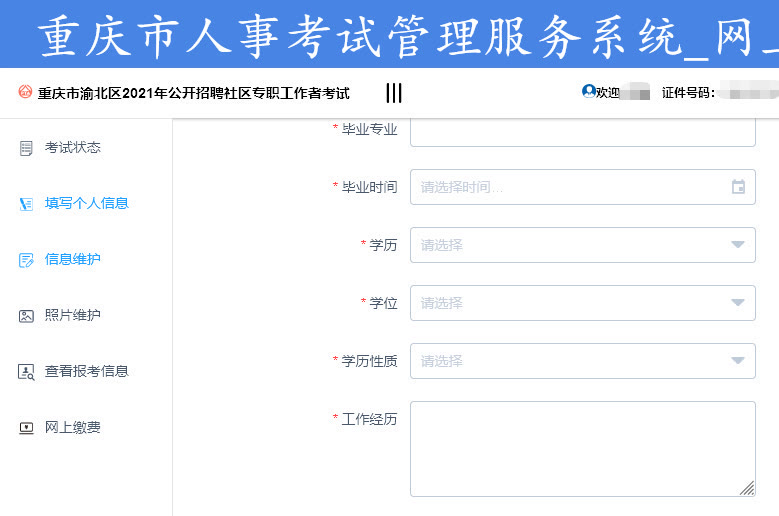Viewport: 779px width, 516px height.
Task: Click the 学历 field label
Action: pos(383,245)
